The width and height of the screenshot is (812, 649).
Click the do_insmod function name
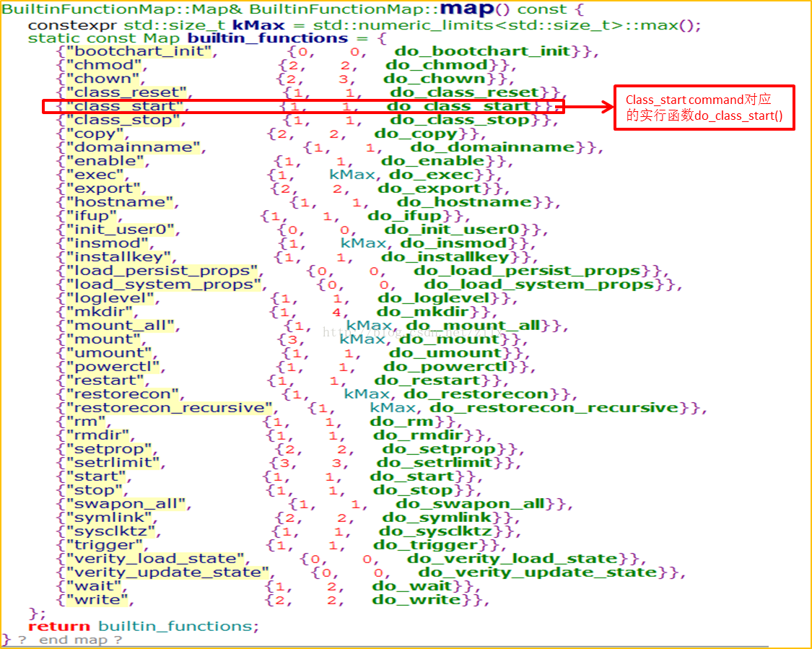click(x=454, y=243)
